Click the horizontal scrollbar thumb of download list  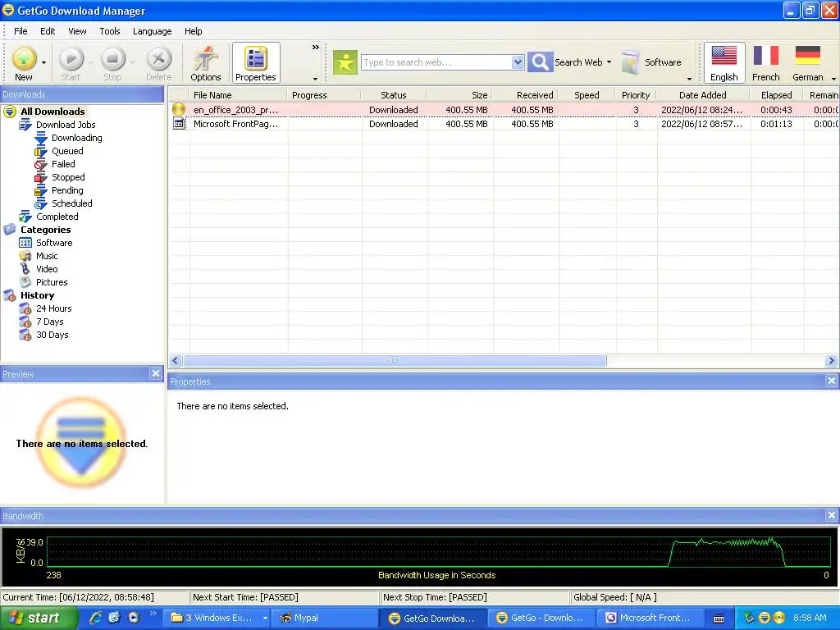tap(395, 361)
